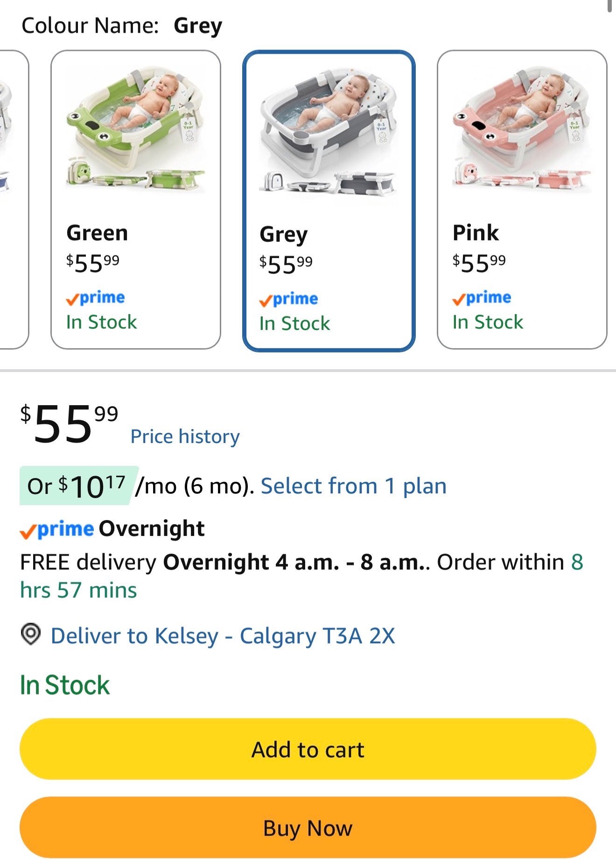
Task: Click the prime badge on Grey card
Action: [289, 299]
